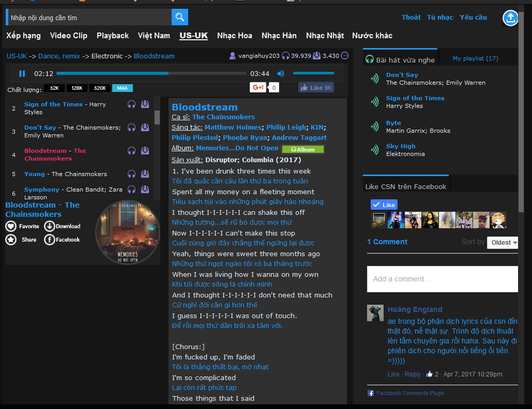Open Nước khác menu
532x409 pixels.
tap(372, 36)
